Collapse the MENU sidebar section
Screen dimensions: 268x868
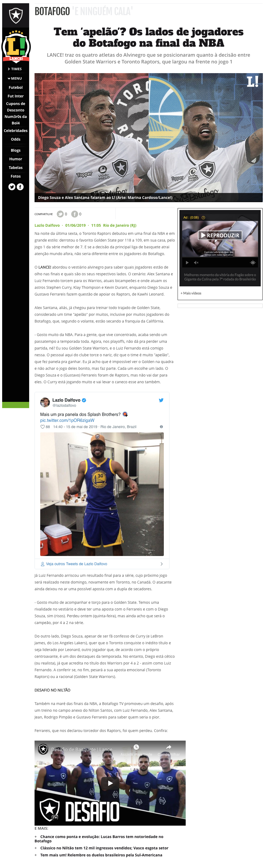click(15, 78)
